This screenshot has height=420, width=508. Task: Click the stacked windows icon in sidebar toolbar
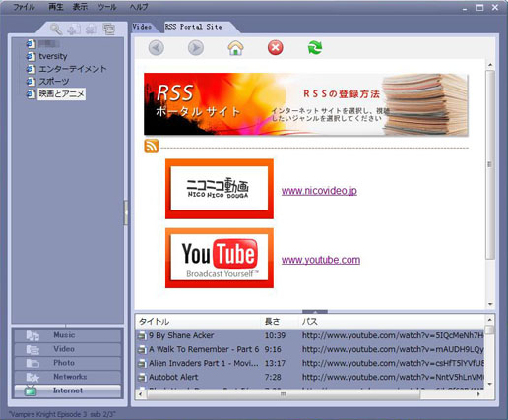(108, 30)
